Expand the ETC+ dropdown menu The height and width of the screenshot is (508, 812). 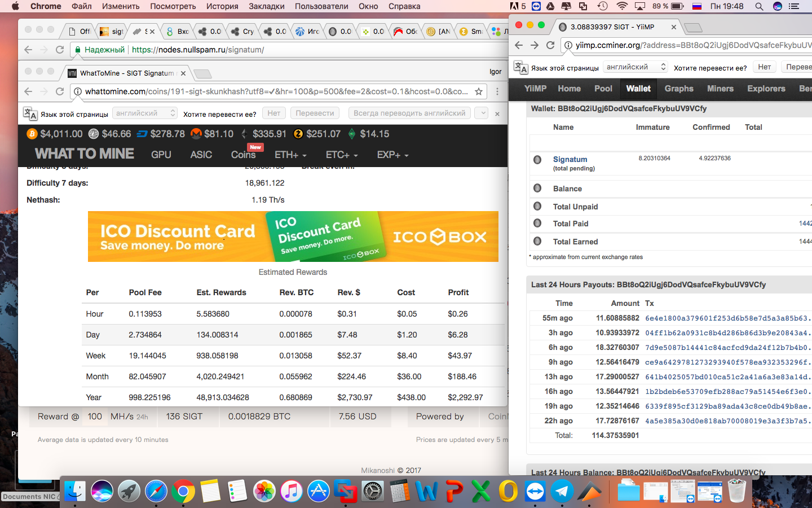tap(342, 155)
